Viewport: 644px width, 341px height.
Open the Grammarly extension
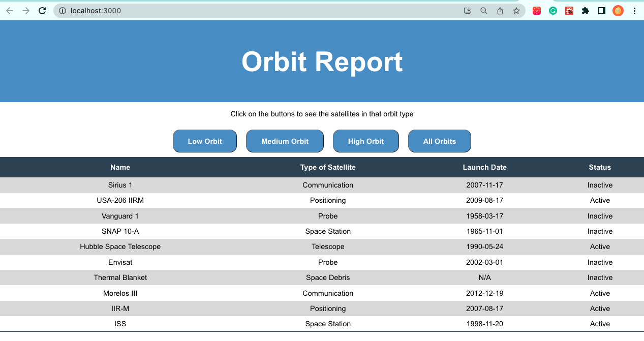click(553, 11)
